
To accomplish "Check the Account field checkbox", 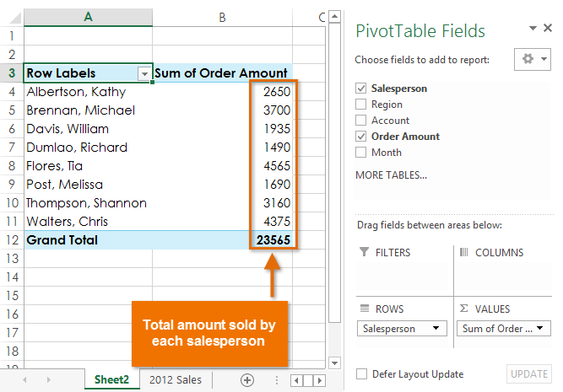I will [x=361, y=121].
